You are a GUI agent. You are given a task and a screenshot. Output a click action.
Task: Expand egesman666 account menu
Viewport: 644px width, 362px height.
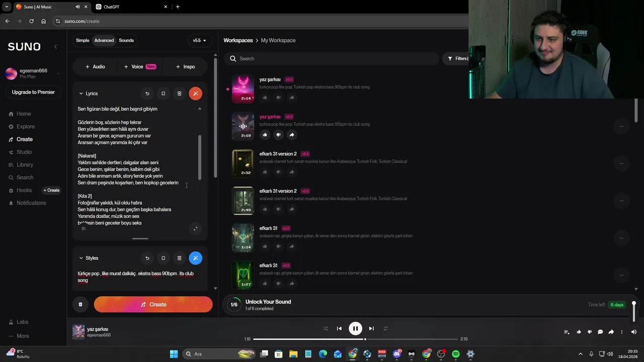click(58, 74)
